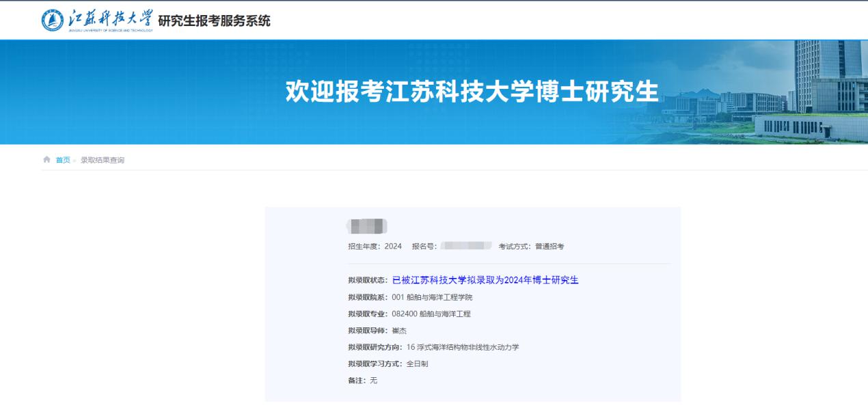
Task: Click the 研究生报考服务系统 header title
Action: (x=214, y=20)
